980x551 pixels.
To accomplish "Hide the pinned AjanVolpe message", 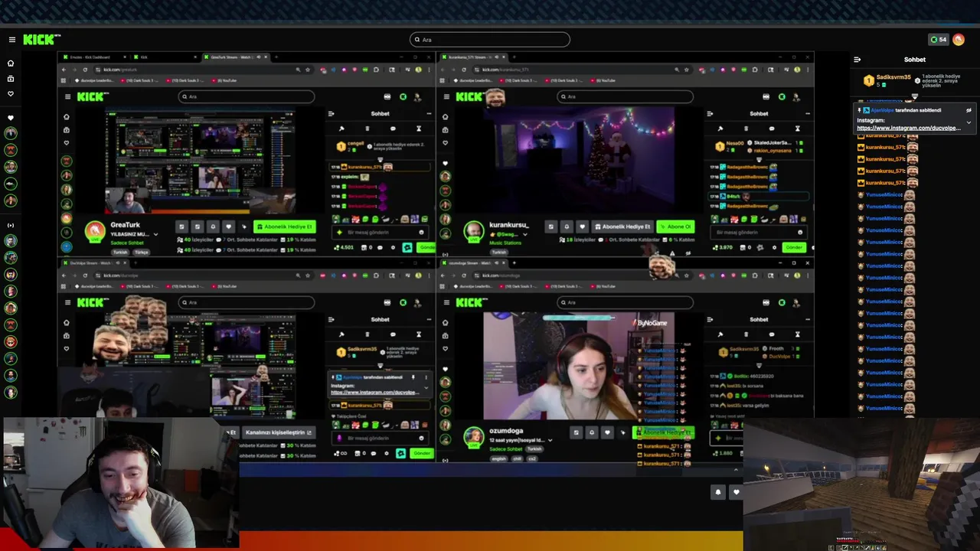I will pos(969,110).
